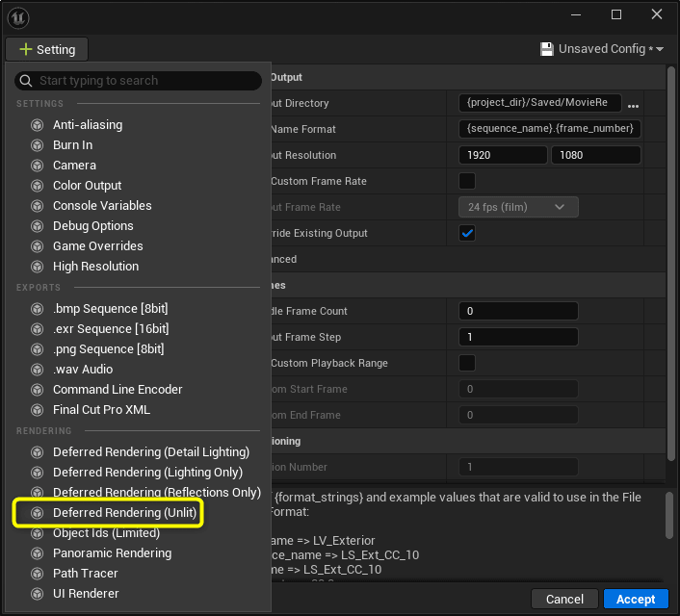This screenshot has width=680, height=616.
Task: Click the save disk icon near Unsaved Config
Action: [x=547, y=49]
